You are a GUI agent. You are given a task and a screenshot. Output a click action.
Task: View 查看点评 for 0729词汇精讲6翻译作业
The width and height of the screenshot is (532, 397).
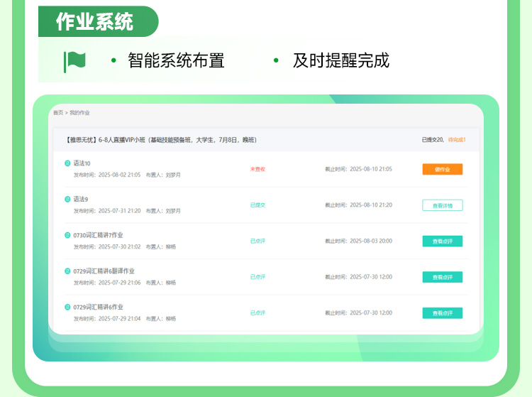pos(442,277)
